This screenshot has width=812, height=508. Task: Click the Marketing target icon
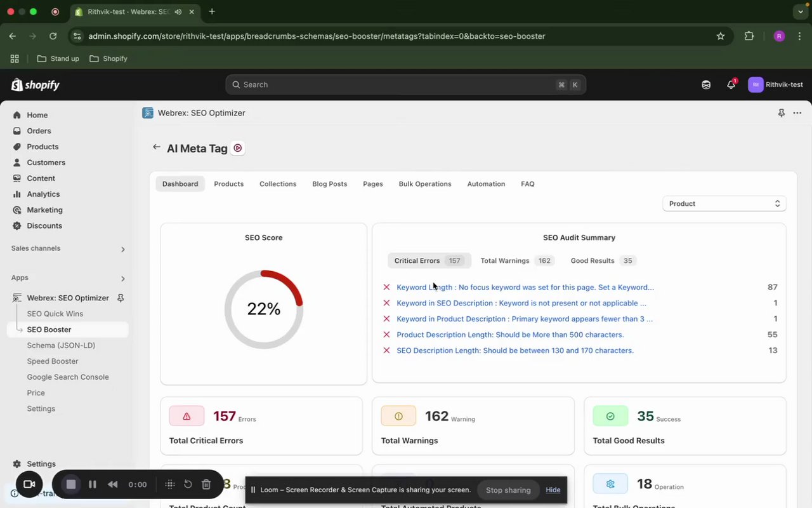[17, 210]
